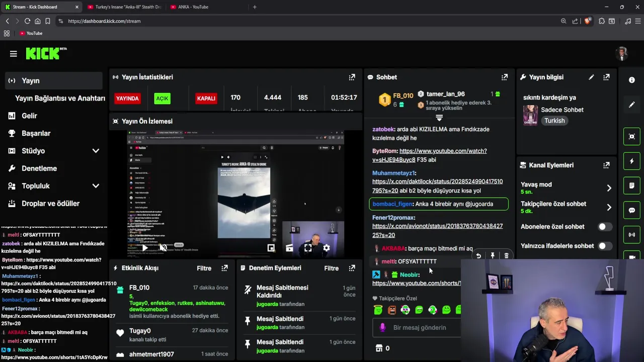
Task: Click the info icon in the right sidebar
Action: point(632,80)
